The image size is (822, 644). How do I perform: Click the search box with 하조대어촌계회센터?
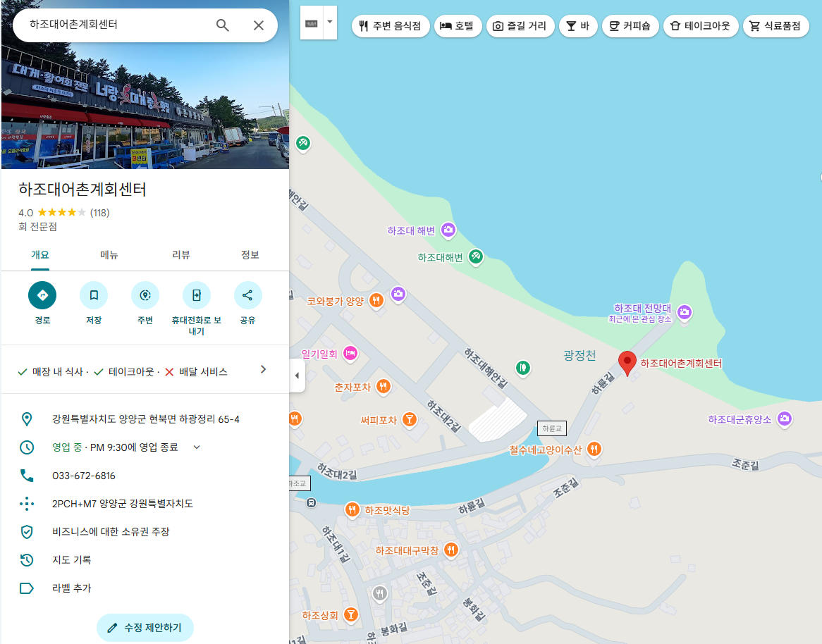click(116, 25)
